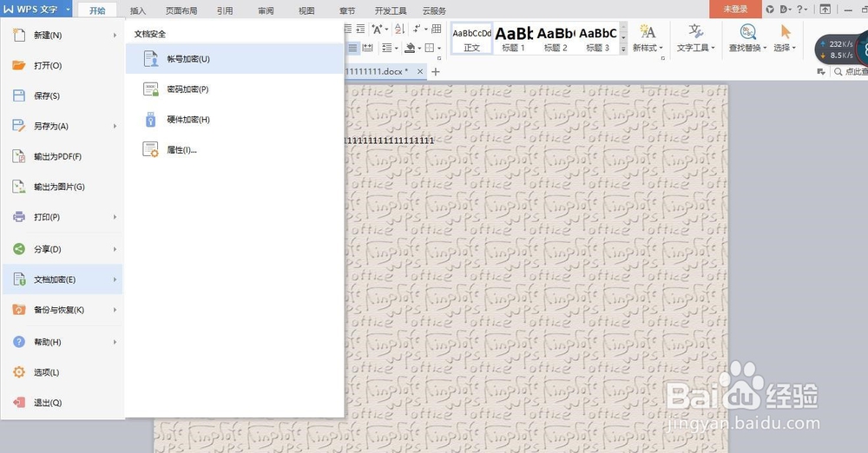Viewport: 868px width, 453px height.
Task: Select the 11111111.docx document tab
Action: [385, 71]
